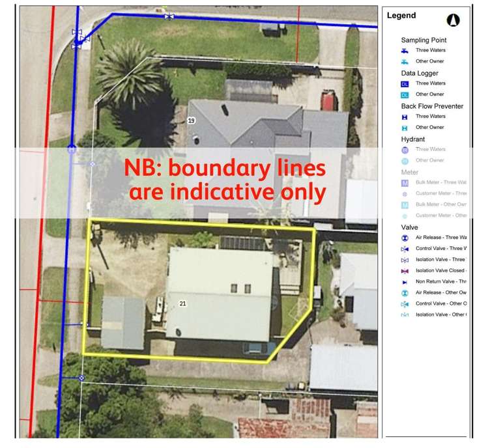Click the customer meter marker below the yellow boundary
488x448 pixels.
[x=81, y=378]
